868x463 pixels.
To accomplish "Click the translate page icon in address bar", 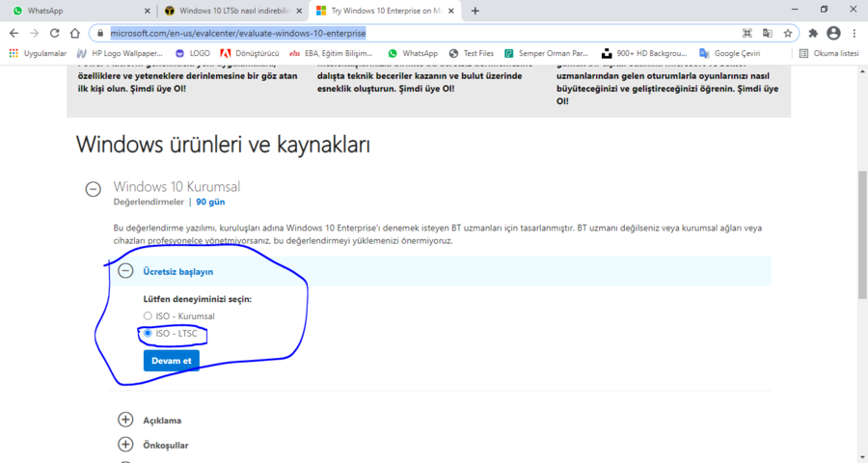I will pos(768,33).
